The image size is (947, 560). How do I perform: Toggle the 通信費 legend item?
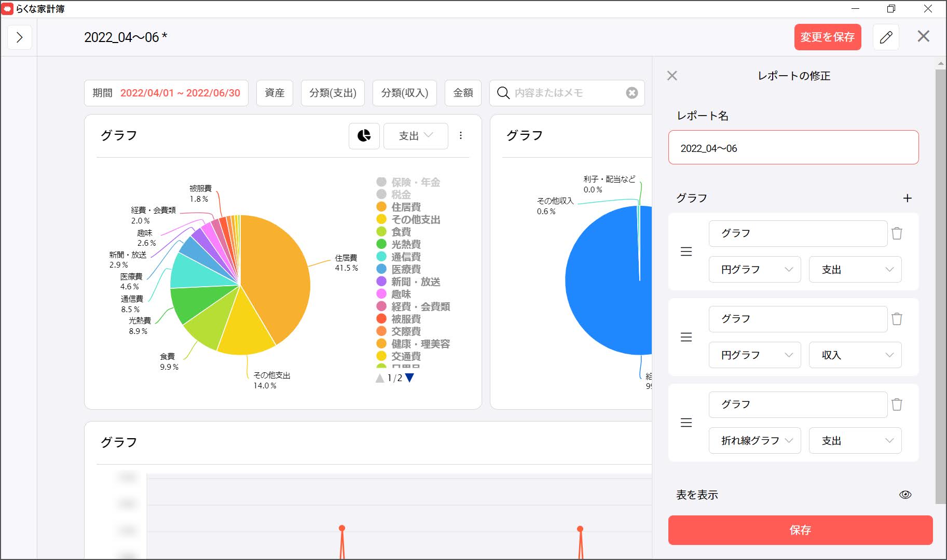click(399, 257)
